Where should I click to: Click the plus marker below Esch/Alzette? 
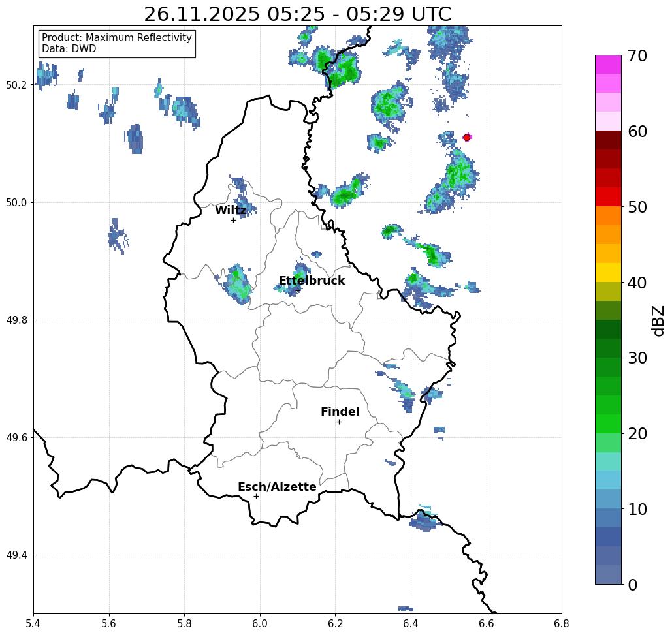256,497
